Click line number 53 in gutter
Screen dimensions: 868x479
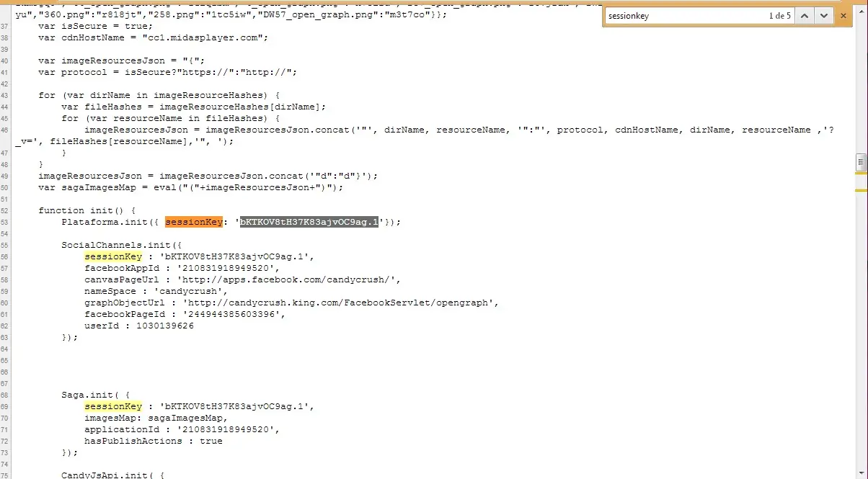tap(5, 223)
